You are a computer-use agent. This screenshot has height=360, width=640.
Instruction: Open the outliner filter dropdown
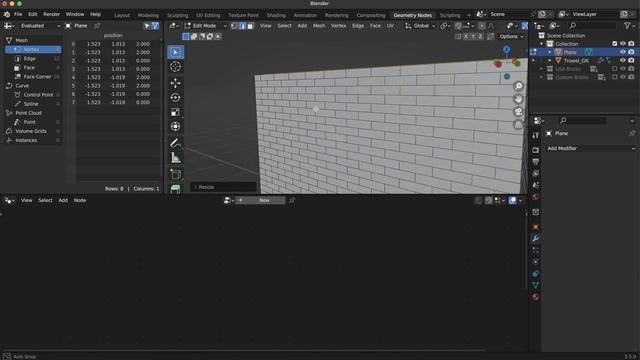(x=629, y=26)
